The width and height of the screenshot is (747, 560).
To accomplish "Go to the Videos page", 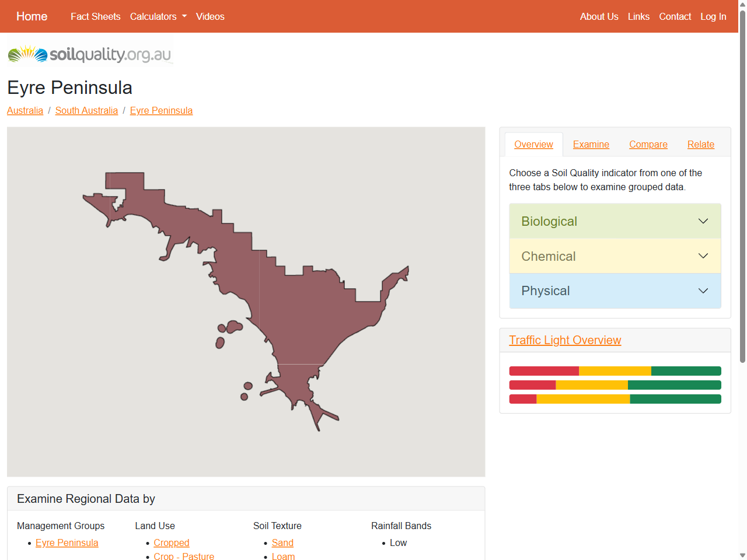I will click(x=210, y=16).
